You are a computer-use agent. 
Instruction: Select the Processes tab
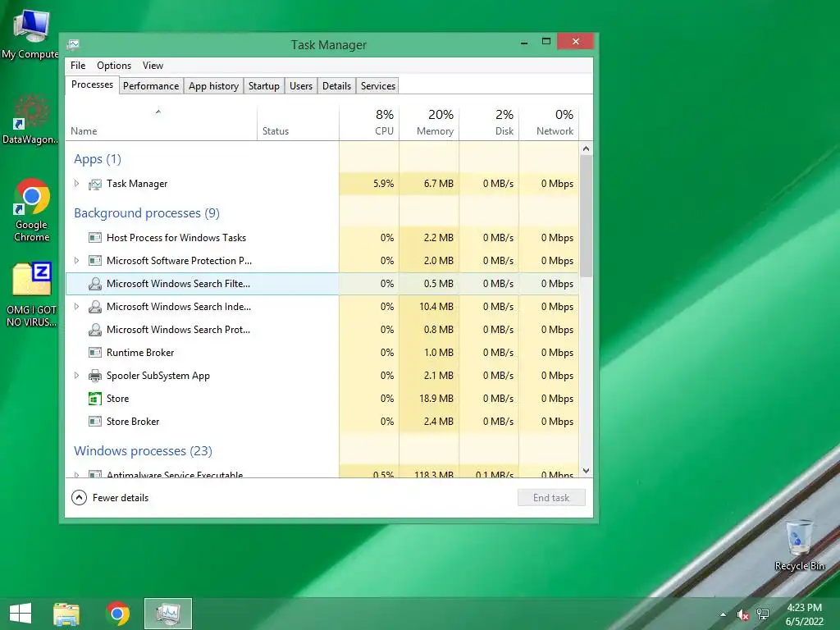92,84
